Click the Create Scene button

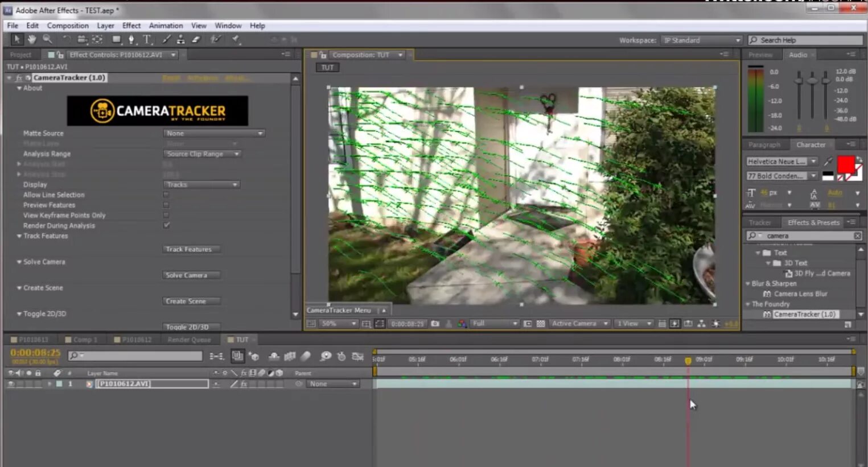click(x=191, y=301)
